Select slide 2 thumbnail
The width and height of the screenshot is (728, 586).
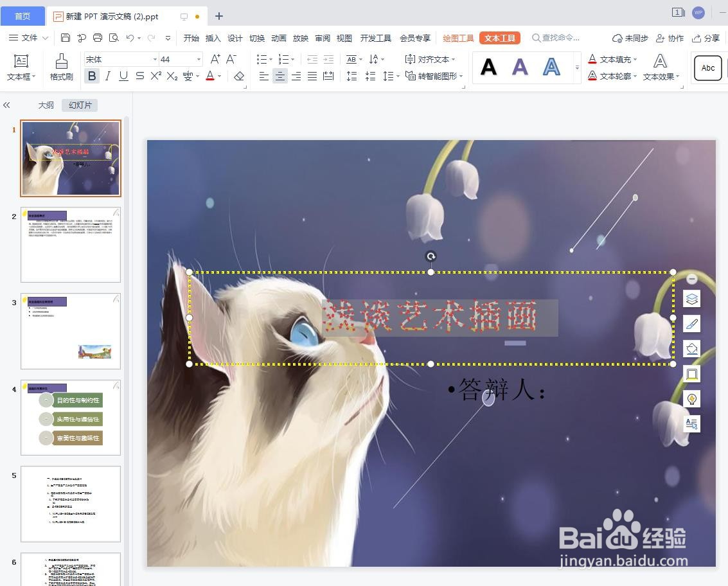(x=71, y=245)
